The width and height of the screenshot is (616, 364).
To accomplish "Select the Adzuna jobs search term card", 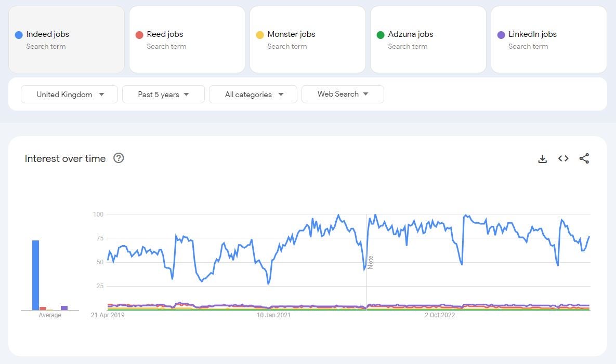I will 428,39.
